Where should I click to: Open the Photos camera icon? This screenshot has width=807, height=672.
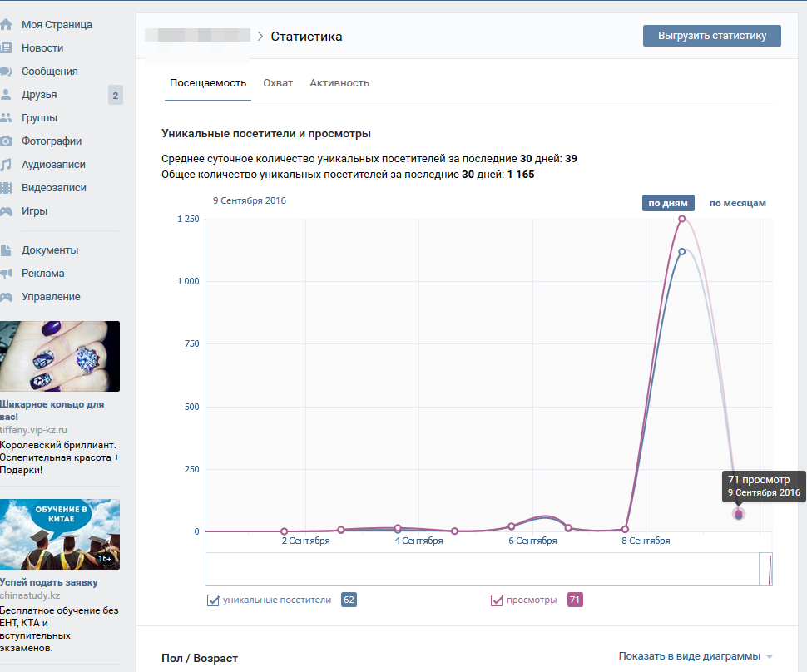(x=6, y=141)
